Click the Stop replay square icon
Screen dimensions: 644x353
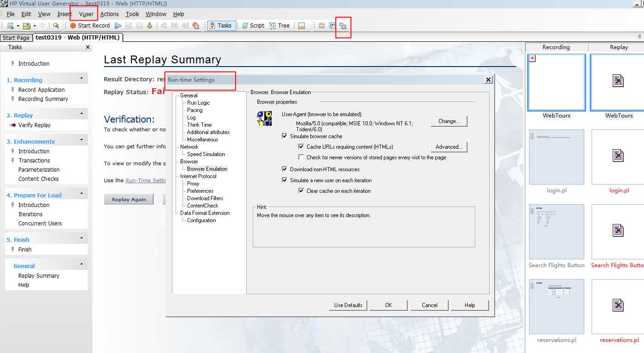pyautogui.click(x=129, y=26)
